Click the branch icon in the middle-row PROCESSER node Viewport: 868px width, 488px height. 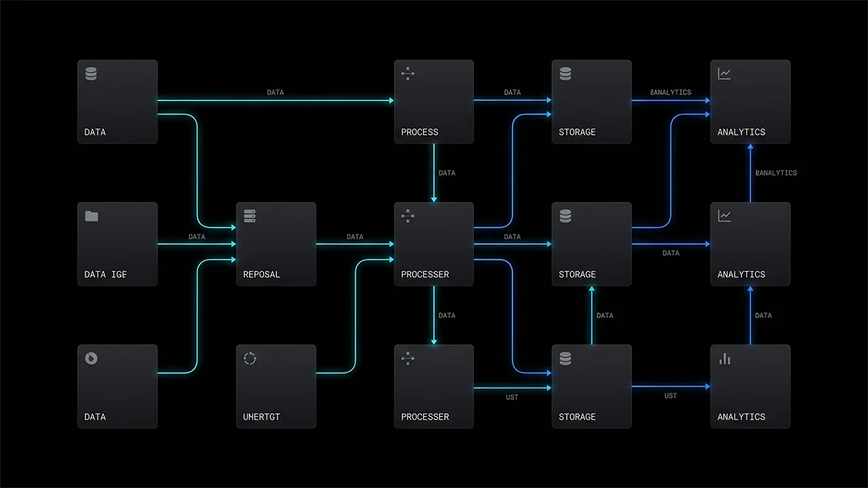click(x=408, y=216)
